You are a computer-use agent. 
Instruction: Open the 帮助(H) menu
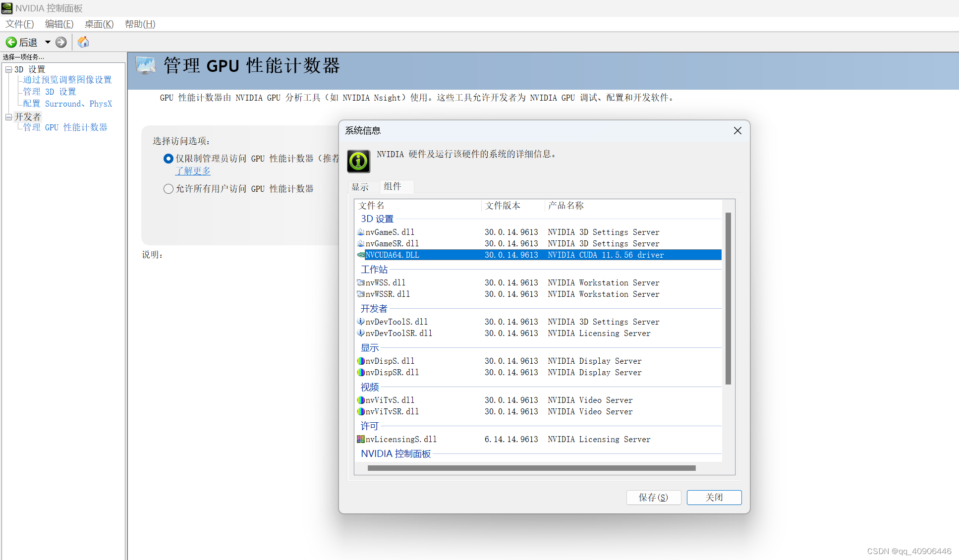(x=140, y=24)
